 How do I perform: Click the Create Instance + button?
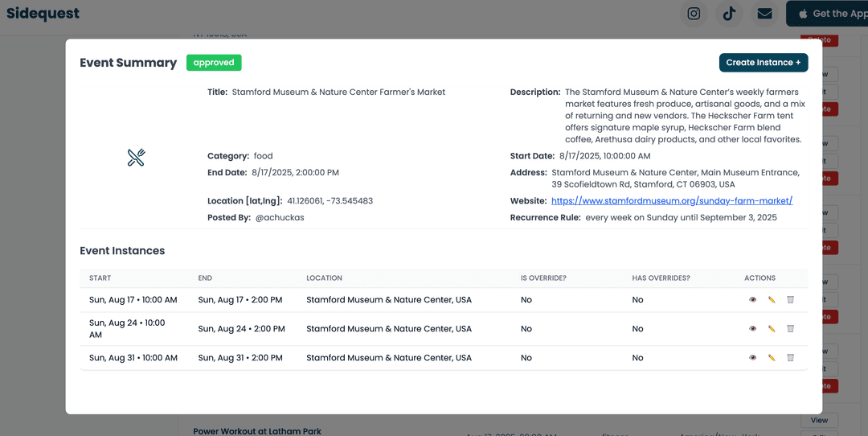(764, 63)
